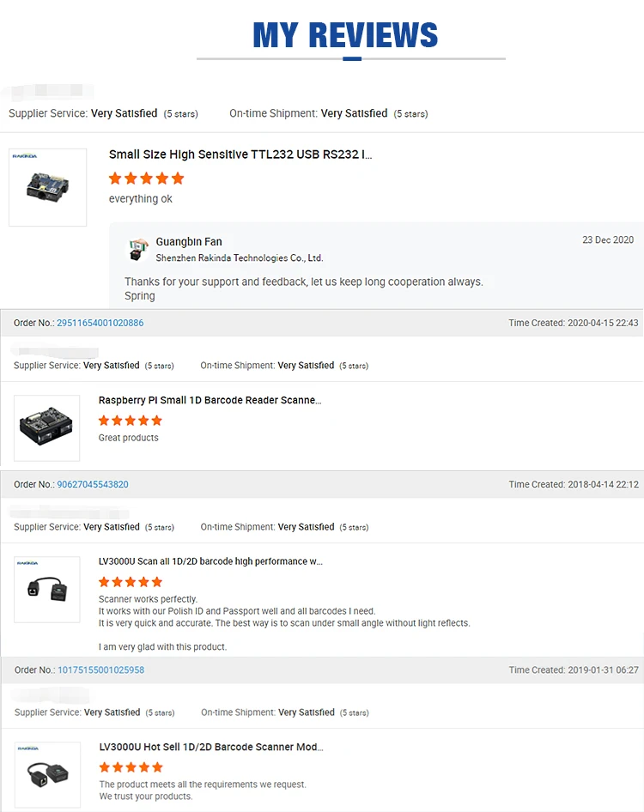The height and width of the screenshot is (812, 644).
Task: Open Raspberry Pi Small 1D Barcode Reader title
Action: click(x=210, y=400)
